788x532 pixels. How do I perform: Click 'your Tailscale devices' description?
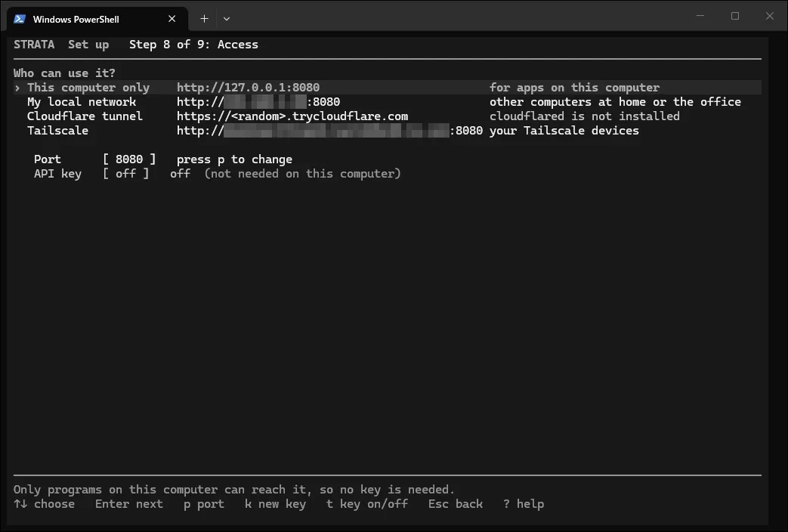pos(564,131)
